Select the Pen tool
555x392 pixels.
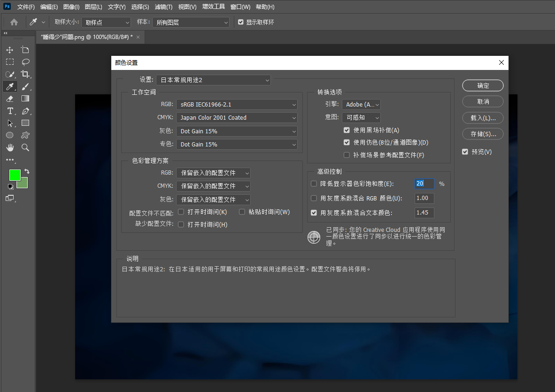(25, 111)
